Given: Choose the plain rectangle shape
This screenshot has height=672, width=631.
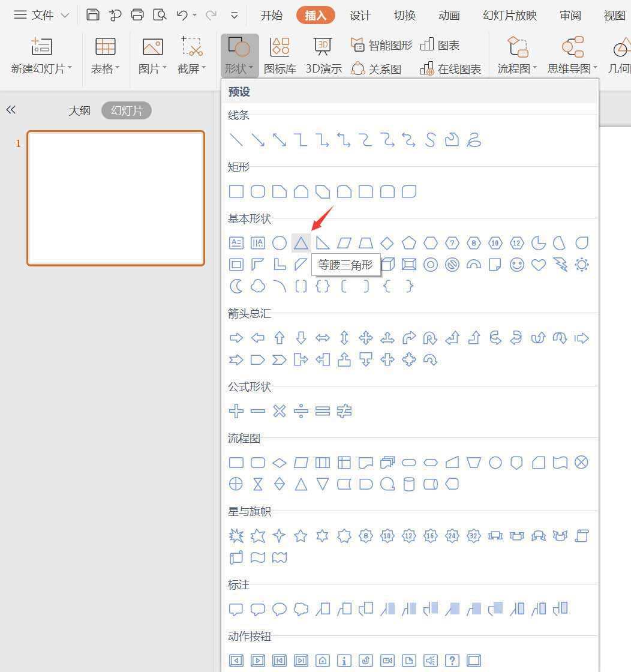Looking at the screenshot, I should [x=236, y=191].
